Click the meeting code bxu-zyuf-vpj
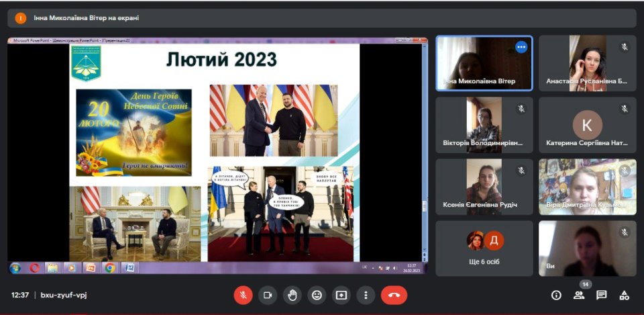Viewport: 644px width, 315px height. coord(64,295)
